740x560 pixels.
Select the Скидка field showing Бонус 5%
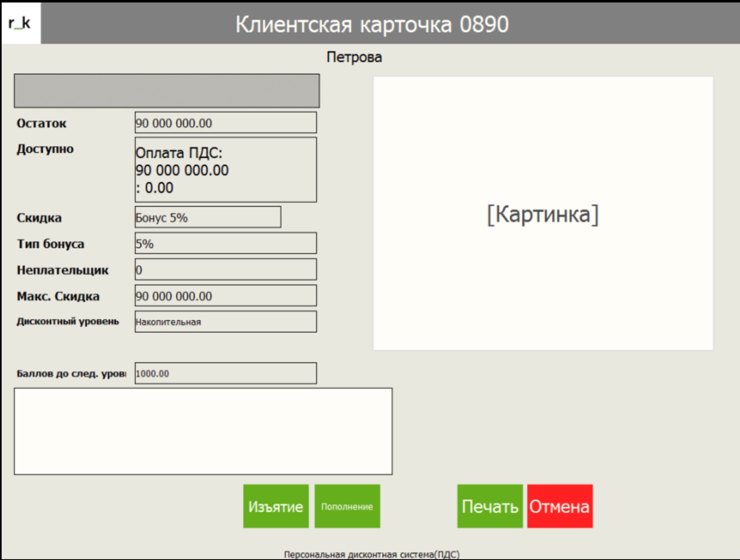tap(208, 217)
